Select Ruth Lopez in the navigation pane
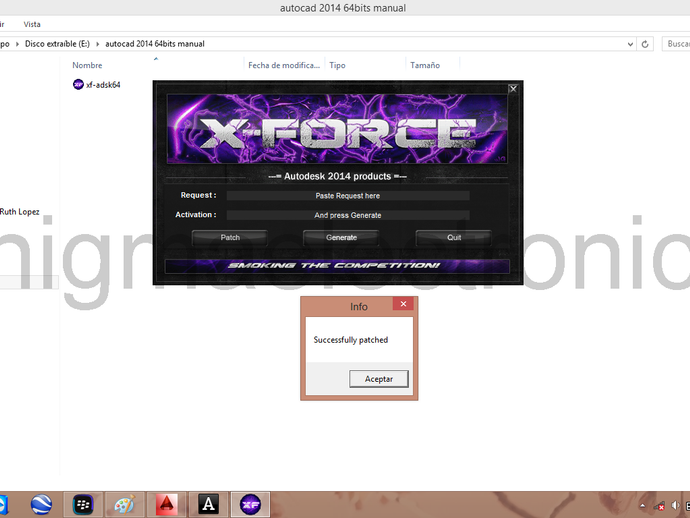This screenshot has height=518, width=690. [19, 212]
